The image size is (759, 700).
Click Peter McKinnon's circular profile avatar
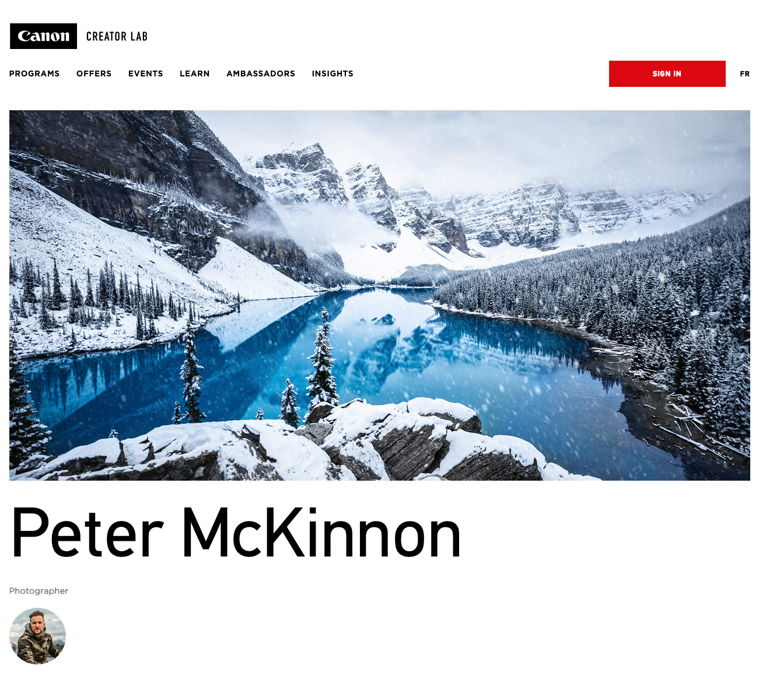point(37,636)
